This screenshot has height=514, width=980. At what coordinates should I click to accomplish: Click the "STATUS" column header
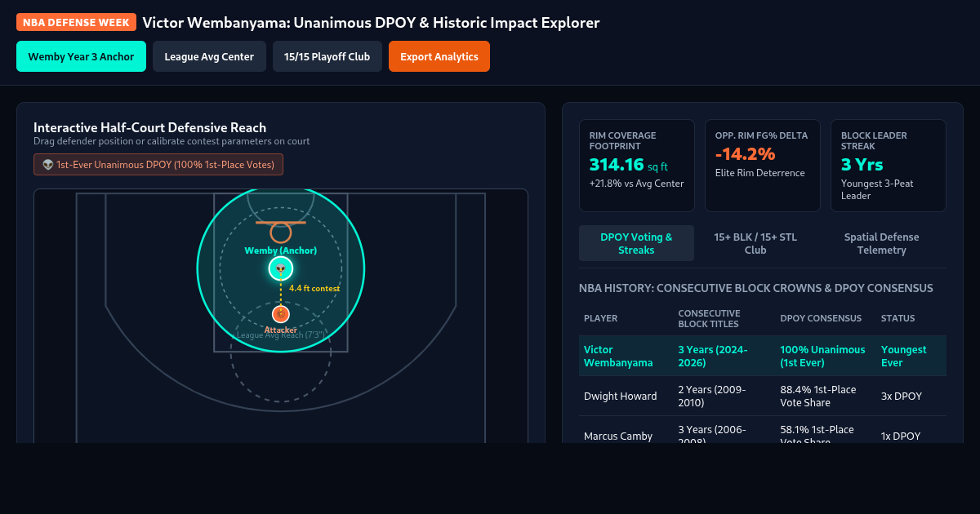coord(898,318)
